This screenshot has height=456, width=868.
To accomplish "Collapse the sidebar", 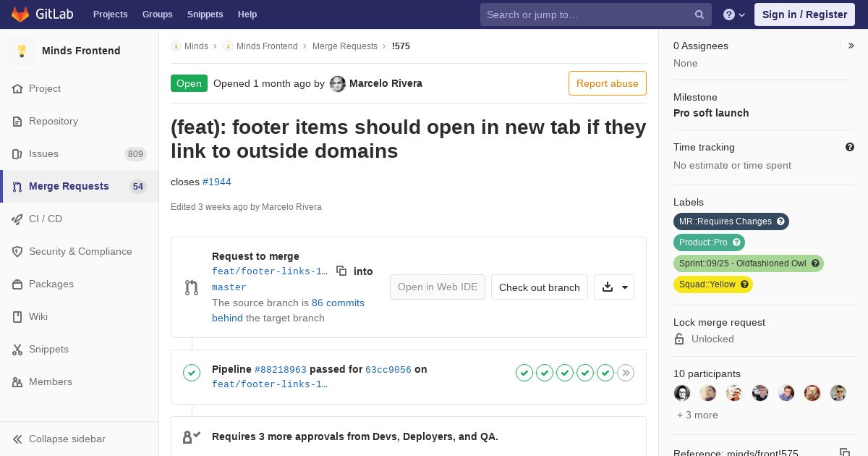I will [x=80, y=439].
